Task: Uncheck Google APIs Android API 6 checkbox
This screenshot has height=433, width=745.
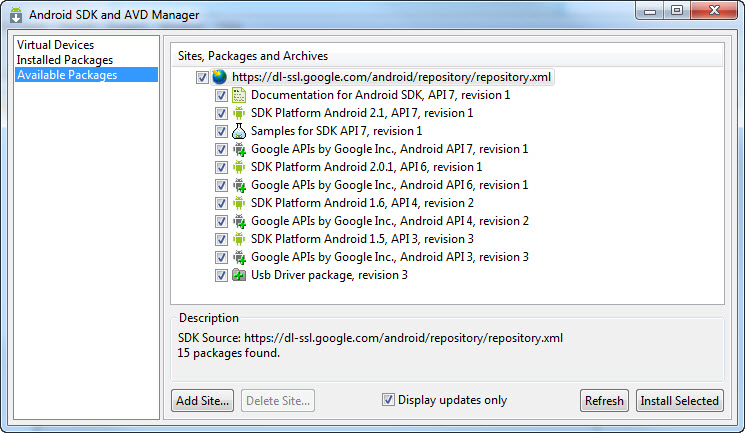Action: pyautogui.click(x=221, y=185)
